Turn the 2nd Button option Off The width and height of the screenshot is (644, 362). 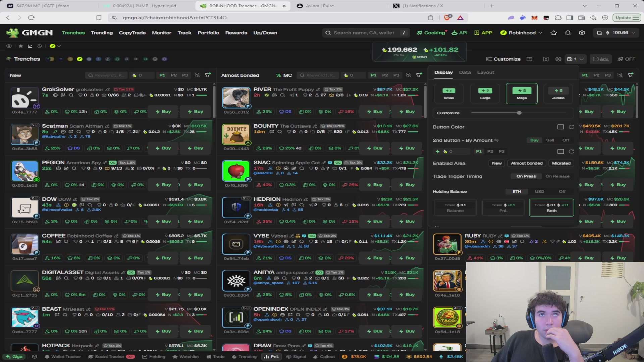(x=566, y=140)
